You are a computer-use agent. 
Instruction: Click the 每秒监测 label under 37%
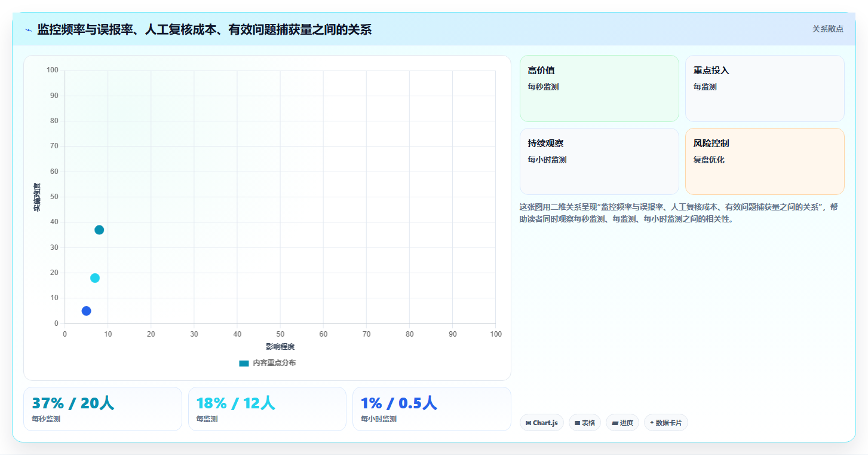[x=46, y=419]
